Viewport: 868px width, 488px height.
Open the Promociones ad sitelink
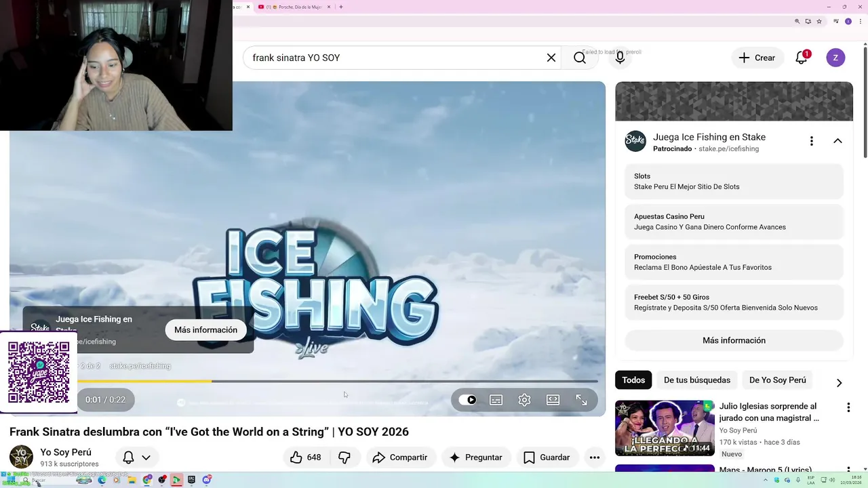pyautogui.click(x=734, y=262)
